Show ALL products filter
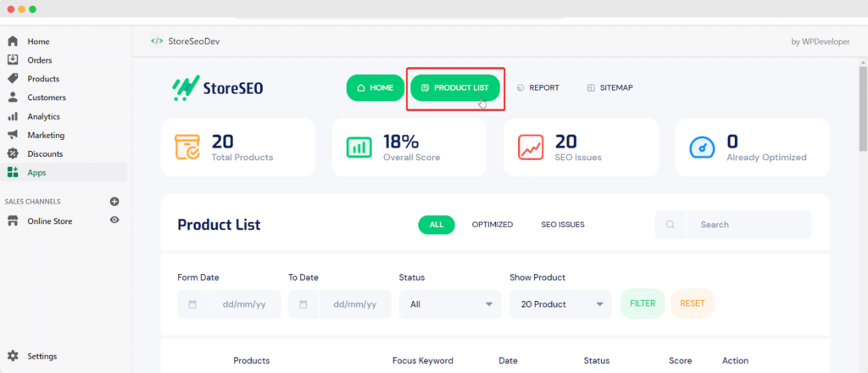 click(437, 225)
